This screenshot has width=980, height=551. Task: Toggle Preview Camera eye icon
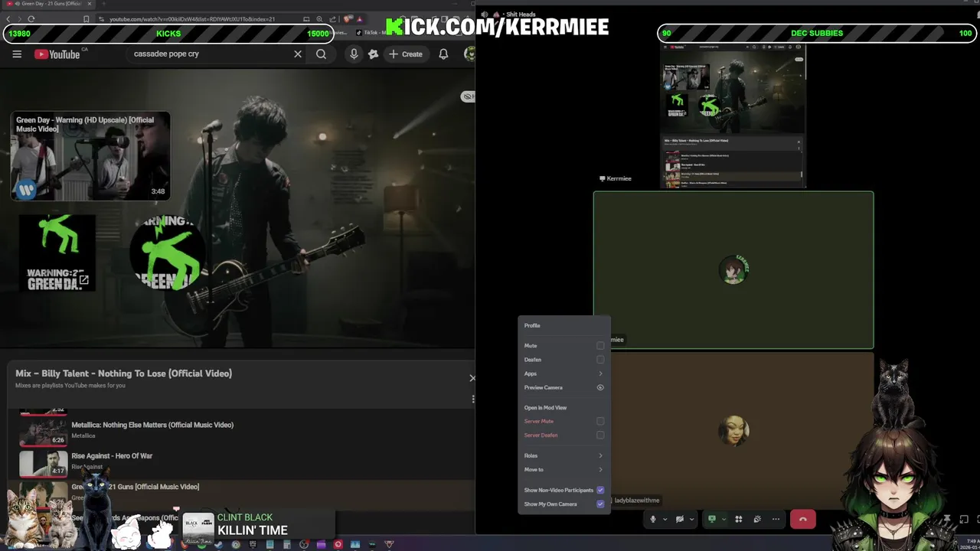tap(600, 387)
